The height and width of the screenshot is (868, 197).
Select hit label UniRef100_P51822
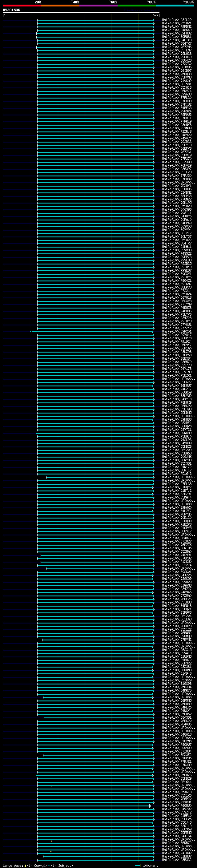click(x=177, y=240)
